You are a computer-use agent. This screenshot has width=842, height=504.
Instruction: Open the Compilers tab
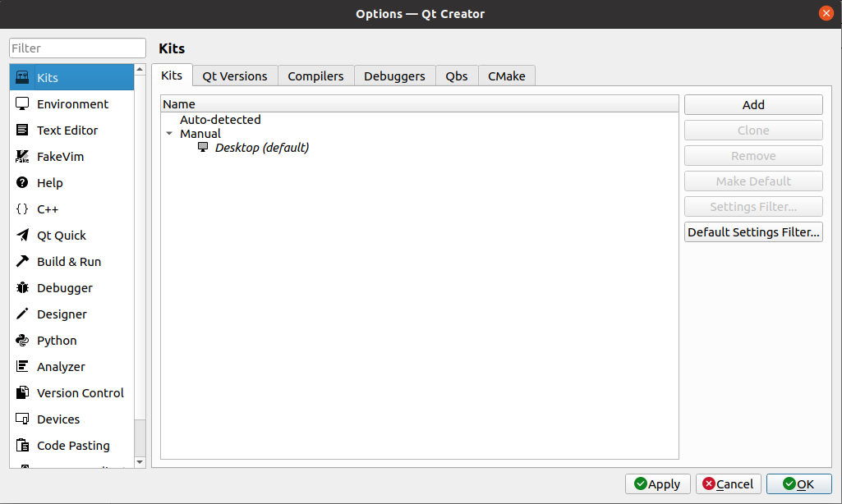(315, 76)
